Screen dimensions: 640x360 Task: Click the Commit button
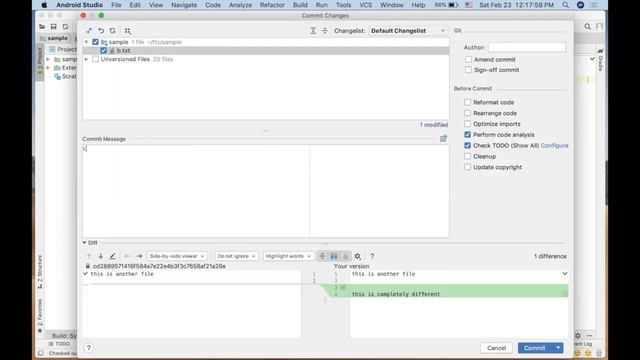535,348
